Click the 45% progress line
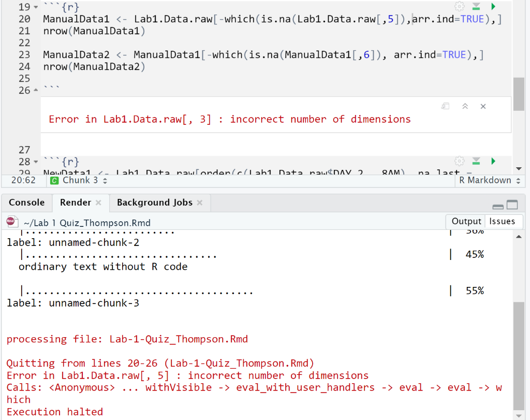The height and width of the screenshot is (420, 530). (252, 255)
